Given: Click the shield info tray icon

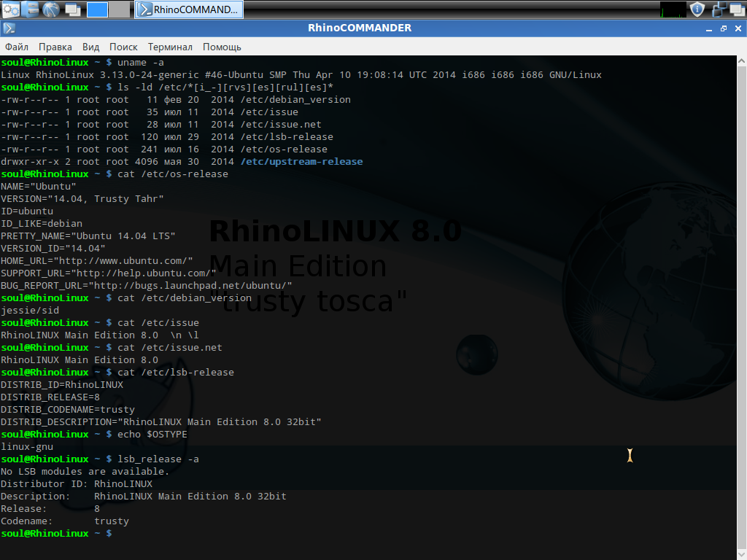Looking at the screenshot, I should tap(697, 9).
